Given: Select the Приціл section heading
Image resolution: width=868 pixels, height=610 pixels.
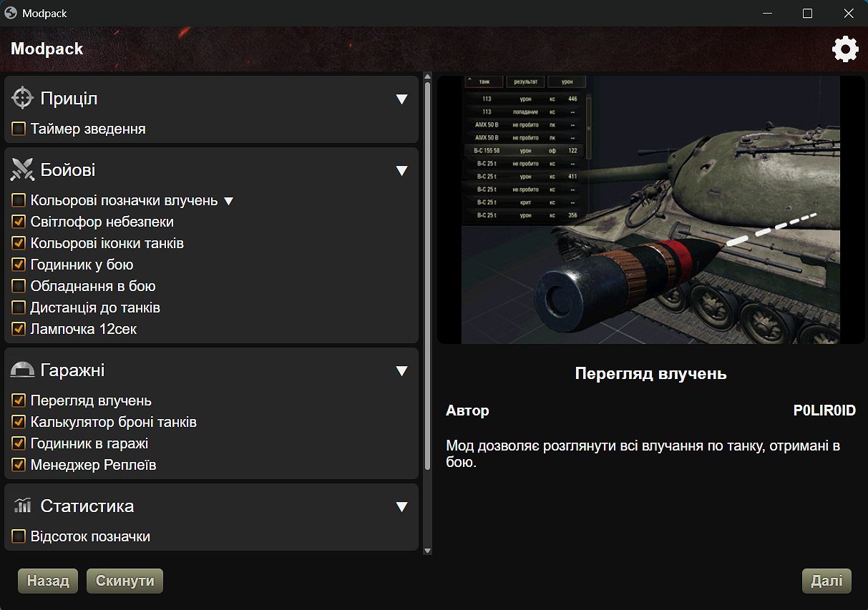Looking at the screenshot, I should [x=69, y=99].
